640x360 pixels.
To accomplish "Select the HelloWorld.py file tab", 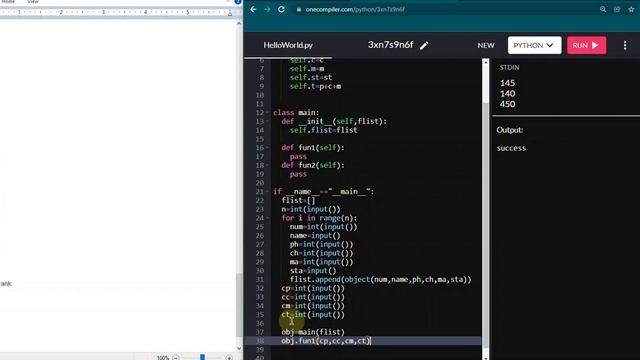I will point(288,45).
